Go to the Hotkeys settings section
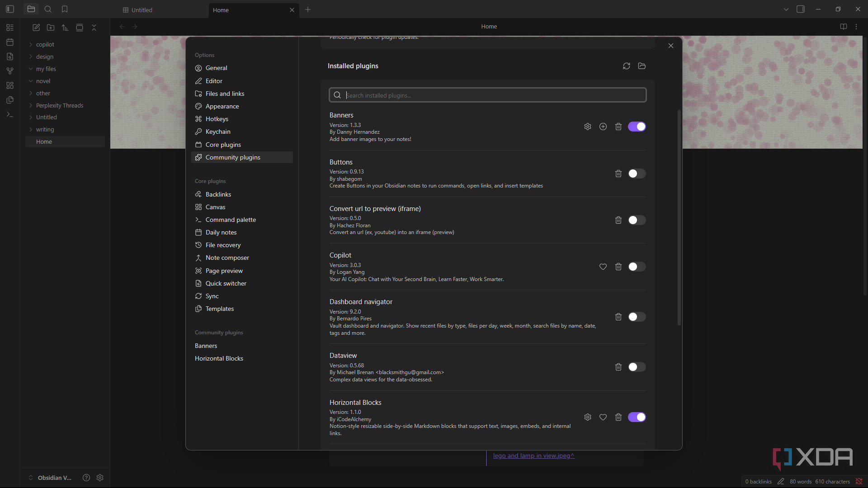This screenshot has width=868, height=488. [242, 119]
